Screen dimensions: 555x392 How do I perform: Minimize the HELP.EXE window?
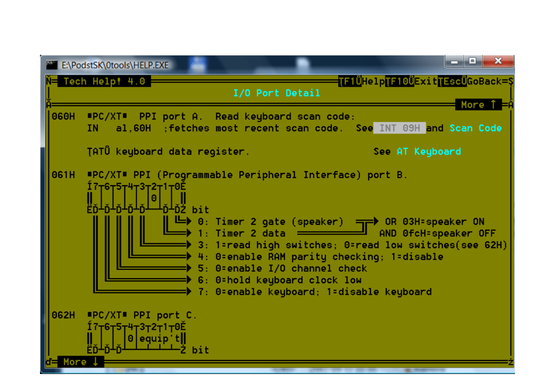(454, 61)
